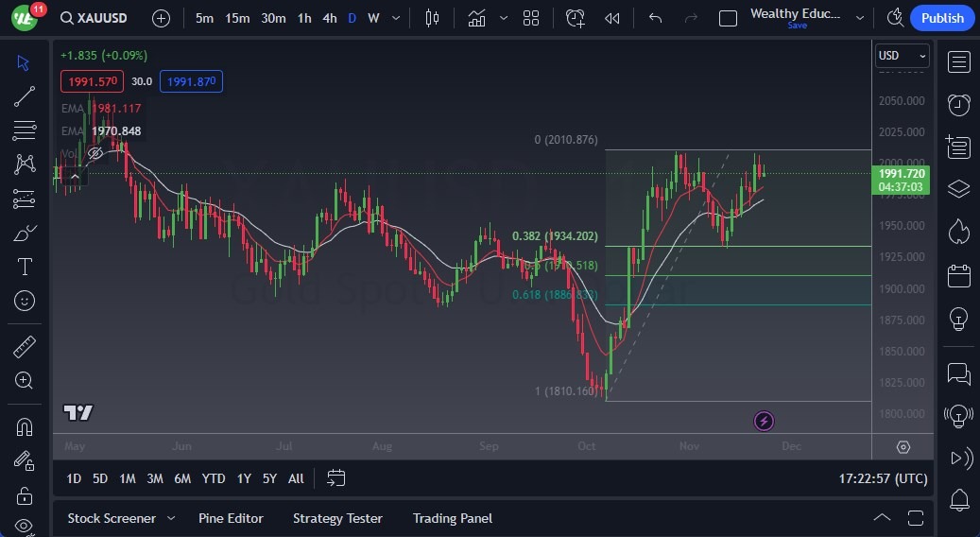The height and width of the screenshot is (537, 980).
Task: Expand the time interval dropdown chevron
Action: (x=395, y=18)
